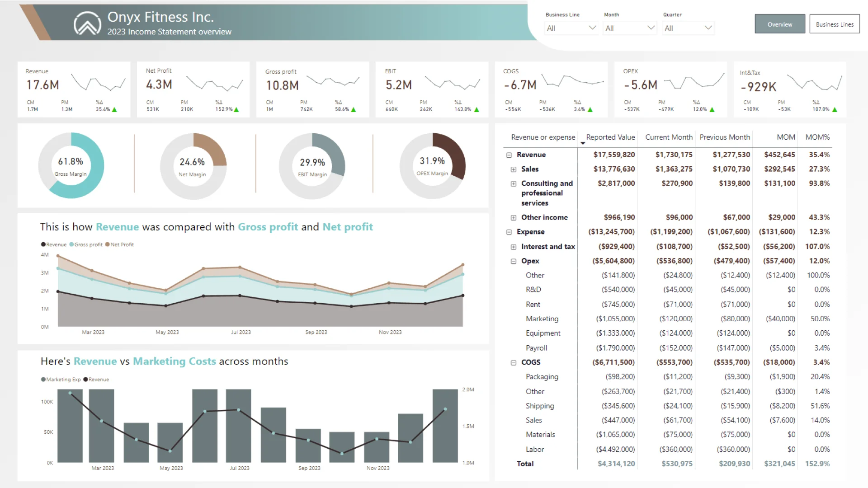The image size is (868, 488).
Task: Select the Shipping row label
Action: 540,406
